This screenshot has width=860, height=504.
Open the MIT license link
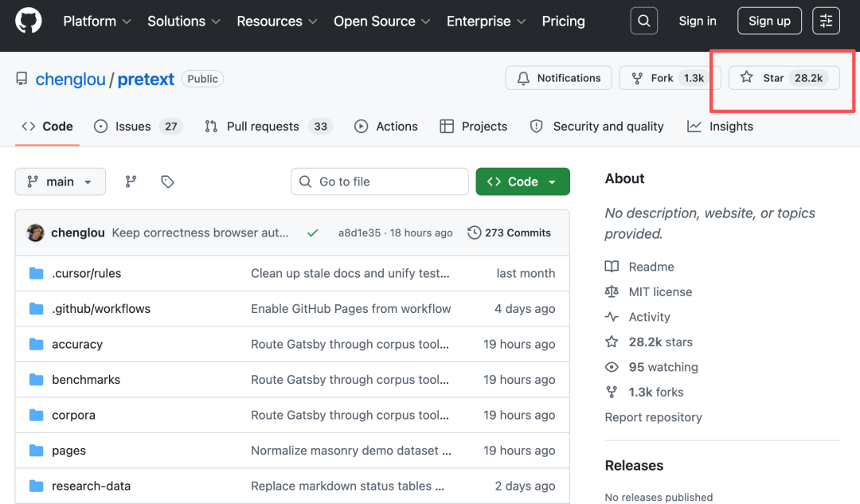(x=660, y=291)
